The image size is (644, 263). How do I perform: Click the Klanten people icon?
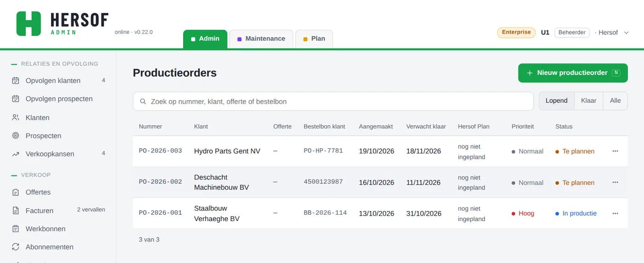(x=16, y=117)
